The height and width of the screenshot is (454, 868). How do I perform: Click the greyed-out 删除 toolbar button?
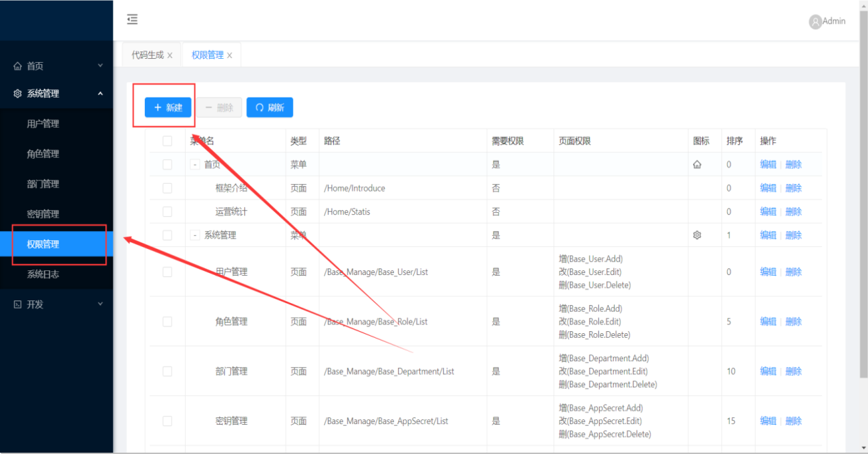[219, 107]
